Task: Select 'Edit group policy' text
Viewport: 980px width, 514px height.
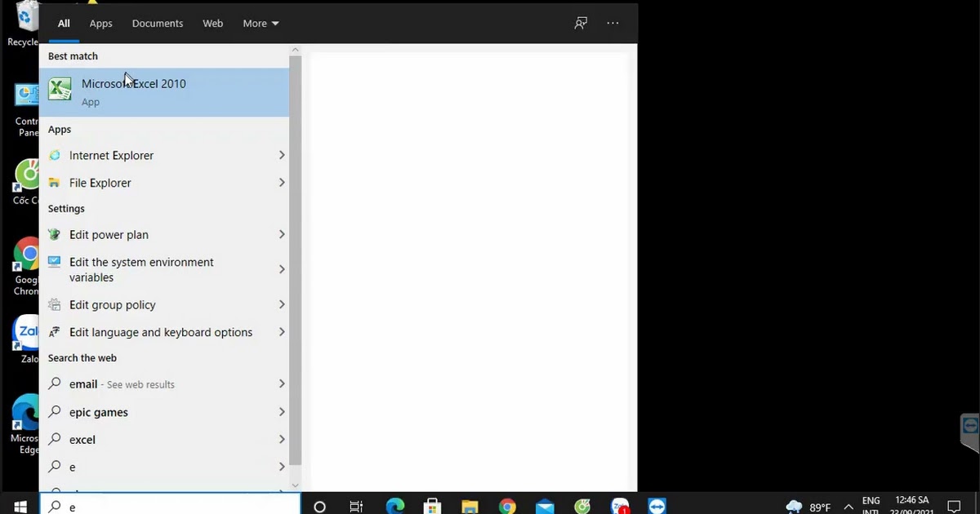Action: coord(113,305)
